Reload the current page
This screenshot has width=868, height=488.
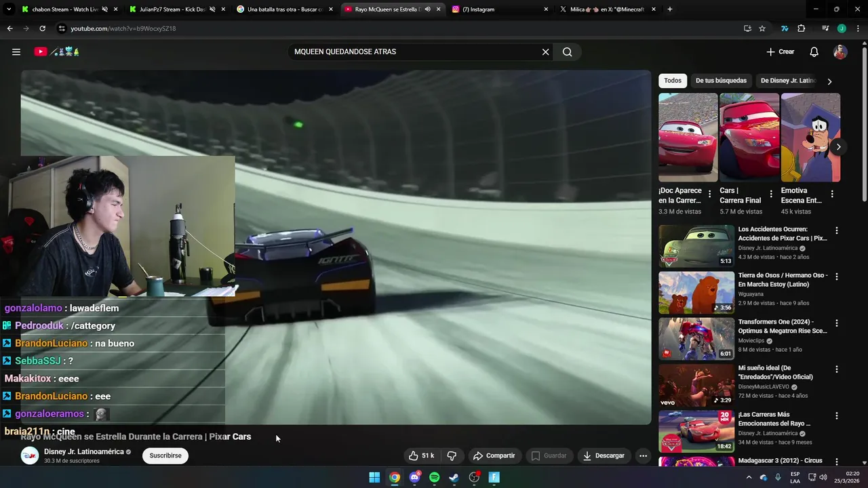tap(42, 28)
